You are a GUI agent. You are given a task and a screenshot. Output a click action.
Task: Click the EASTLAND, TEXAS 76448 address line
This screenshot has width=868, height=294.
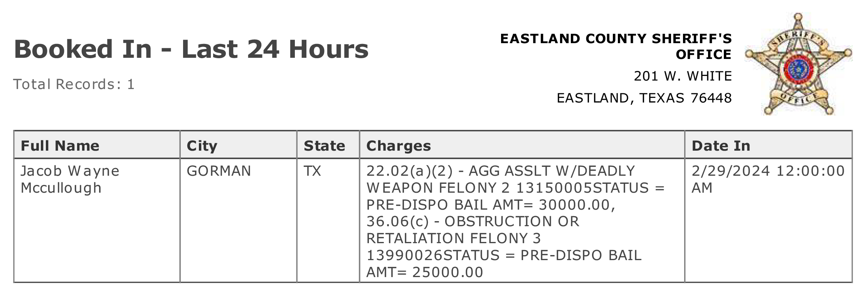click(x=644, y=98)
